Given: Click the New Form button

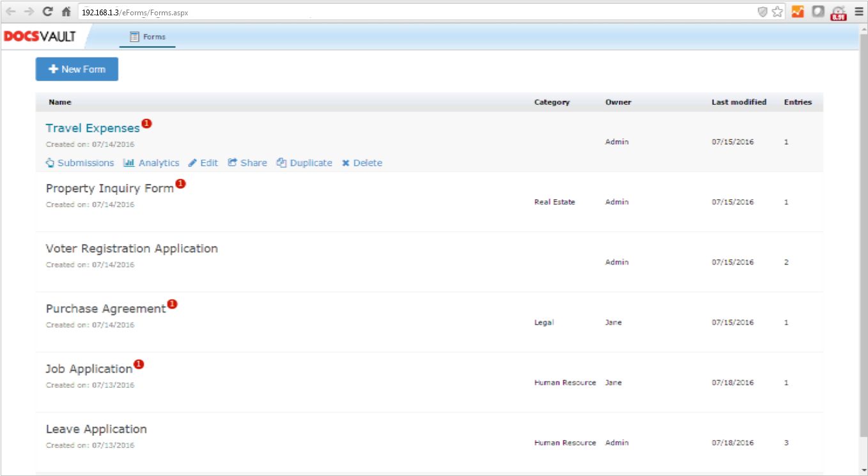Looking at the screenshot, I should 77,69.
